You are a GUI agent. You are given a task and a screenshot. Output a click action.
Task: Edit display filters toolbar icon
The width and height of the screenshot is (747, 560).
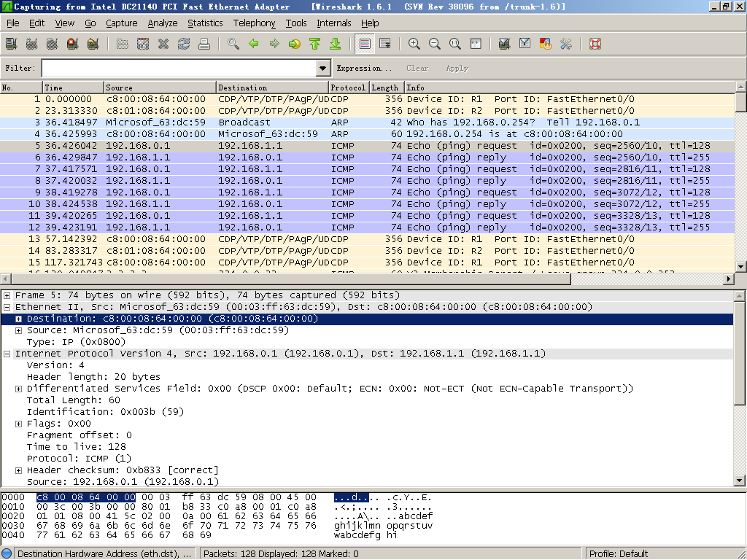coord(525,44)
